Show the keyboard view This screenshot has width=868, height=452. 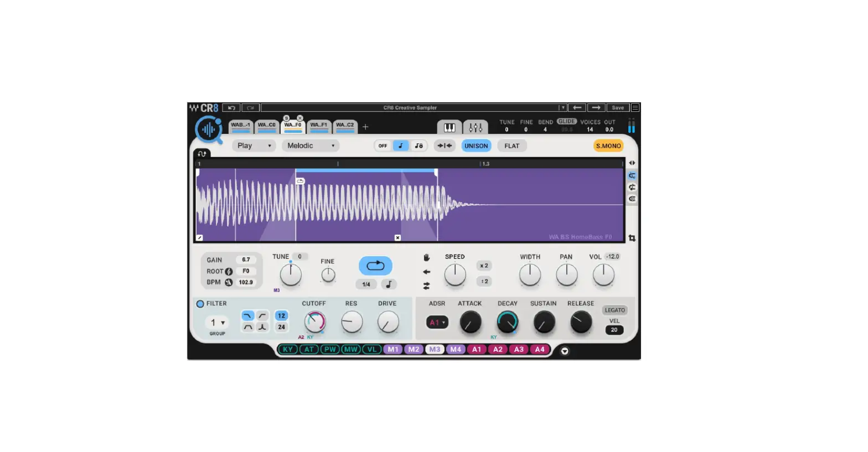pyautogui.click(x=449, y=128)
